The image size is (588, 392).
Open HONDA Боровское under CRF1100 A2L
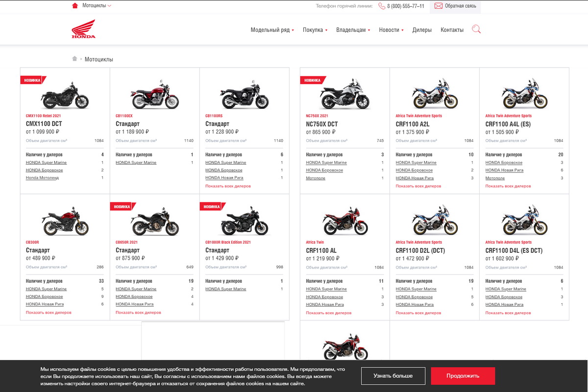(415, 171)
